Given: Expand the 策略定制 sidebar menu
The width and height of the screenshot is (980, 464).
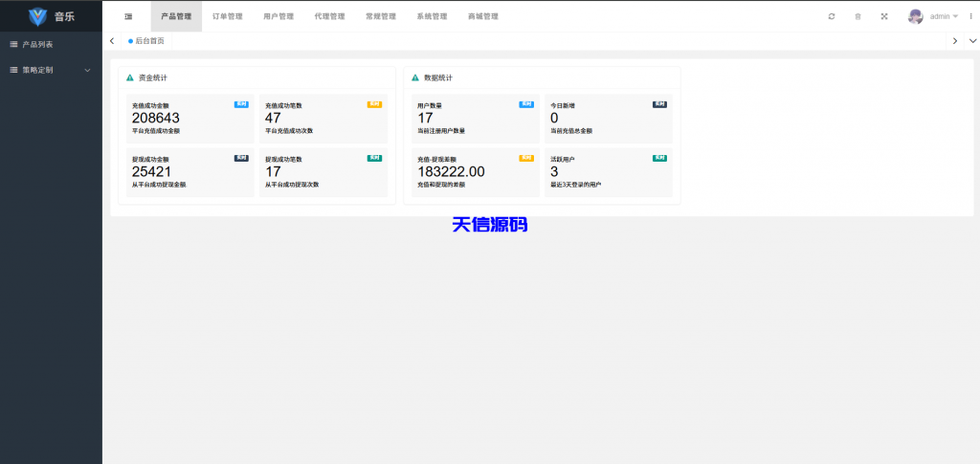Looking at the screenshot, I should (x=52, y=71).
